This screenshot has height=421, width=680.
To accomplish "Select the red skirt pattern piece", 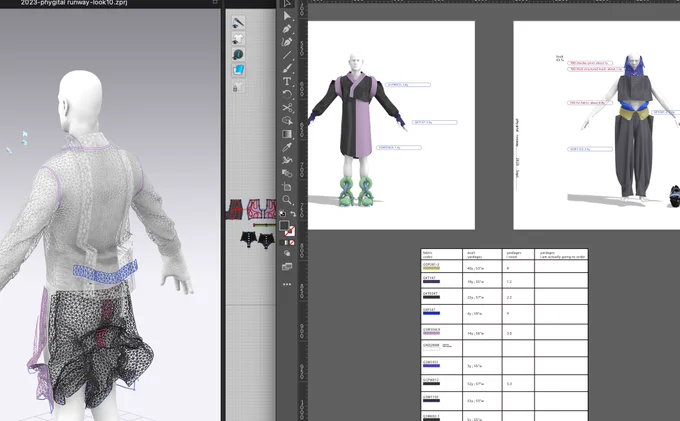I will 235,209.
